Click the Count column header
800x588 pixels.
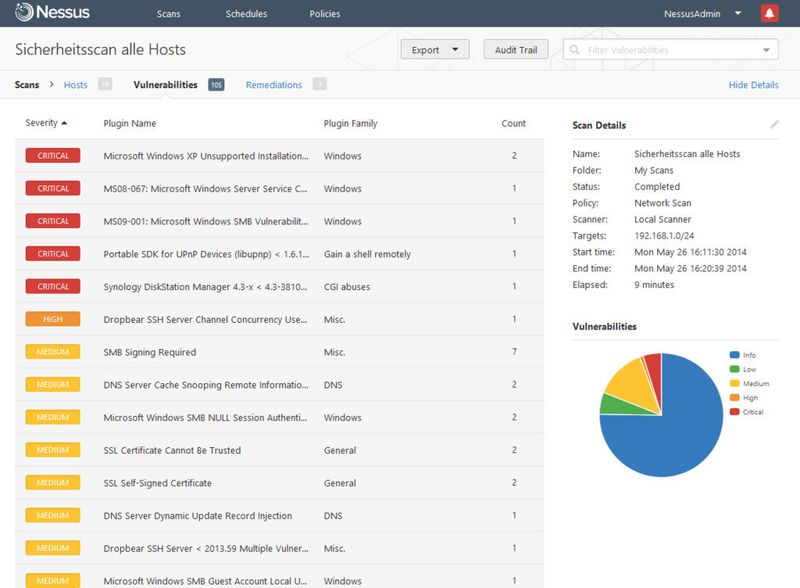(x=513, y=124)
